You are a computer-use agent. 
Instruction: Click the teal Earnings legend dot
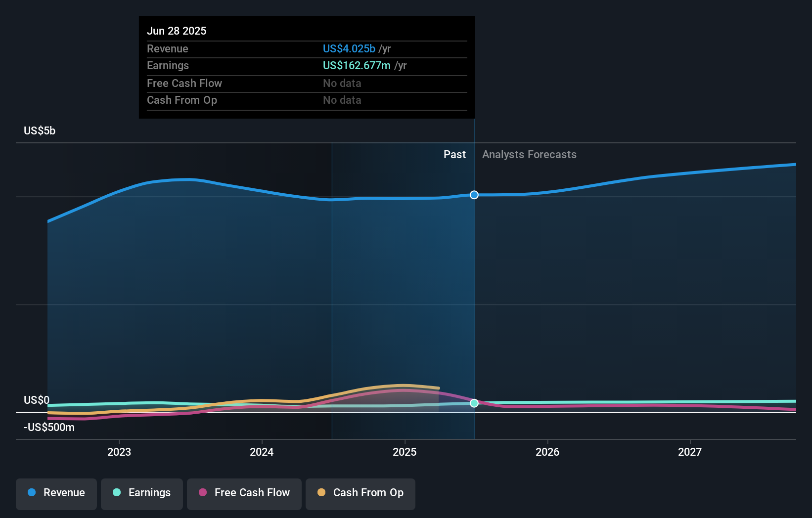click(117, 492)
